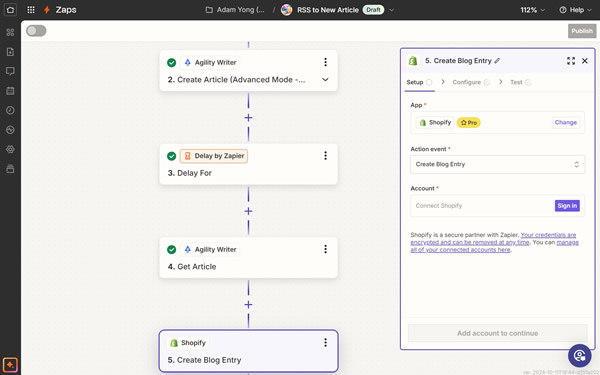Open manage all connected accounts link
The width and height of the screenshot is (600, 375).
pyautogui.click(x=494, y=246)
